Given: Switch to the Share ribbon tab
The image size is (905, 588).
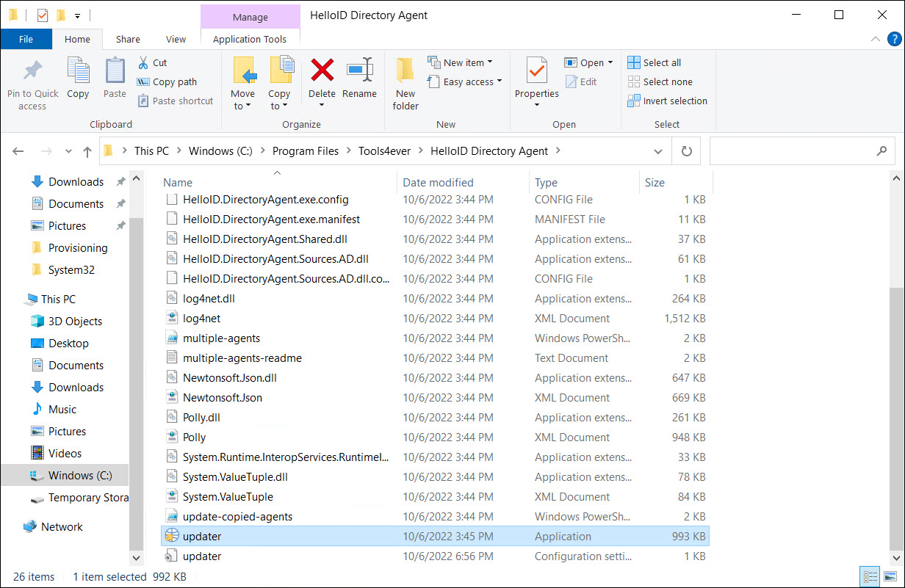Looking at the screenshot, I should 128,39.
